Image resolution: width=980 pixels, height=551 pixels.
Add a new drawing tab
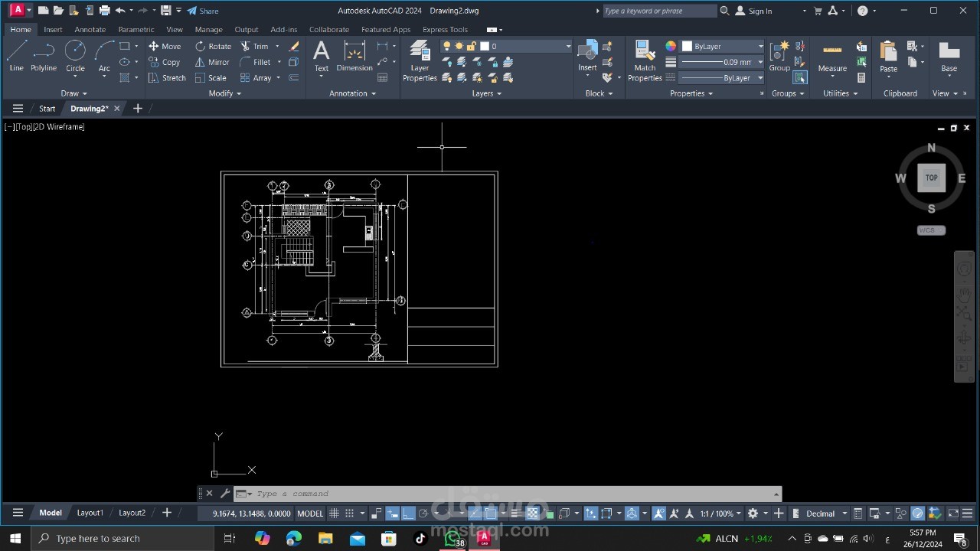(x=138, y=109)
